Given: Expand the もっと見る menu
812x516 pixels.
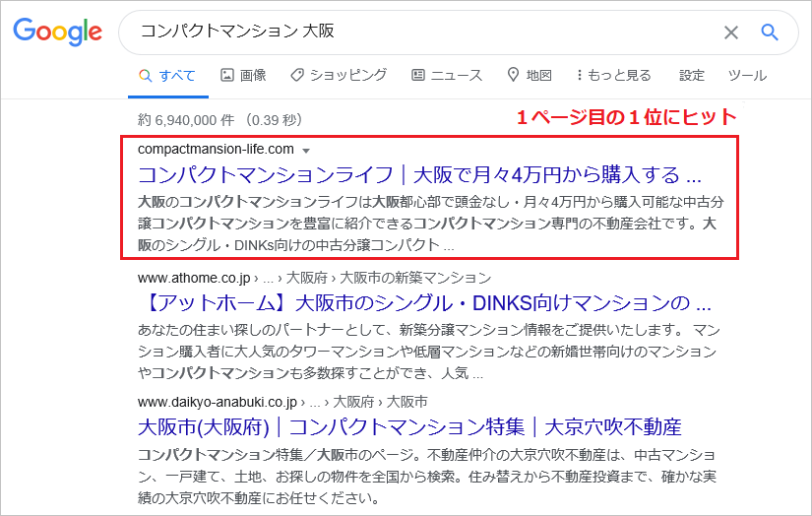Looking at the screenshot, I should click(613, 76).
